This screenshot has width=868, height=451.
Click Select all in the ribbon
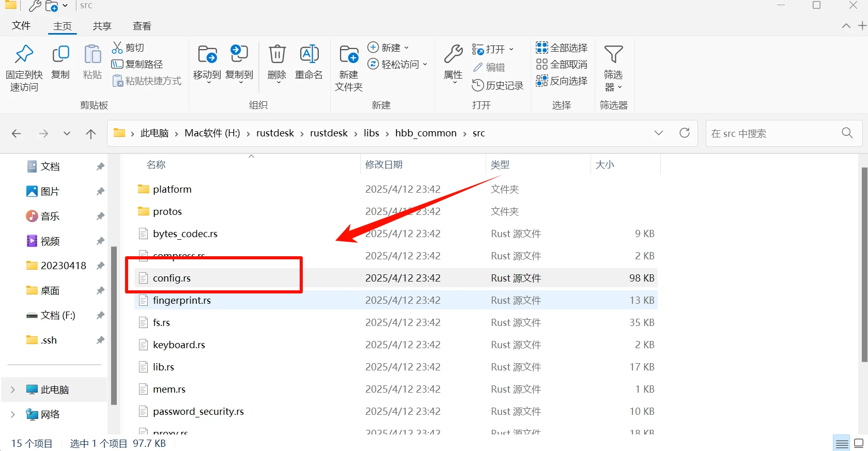point(562,48)
